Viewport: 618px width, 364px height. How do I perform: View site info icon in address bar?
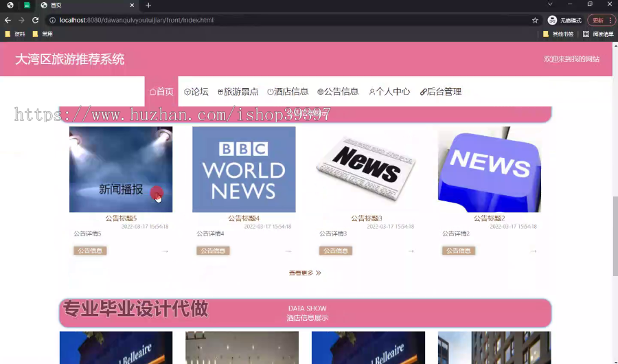point(52,20)
